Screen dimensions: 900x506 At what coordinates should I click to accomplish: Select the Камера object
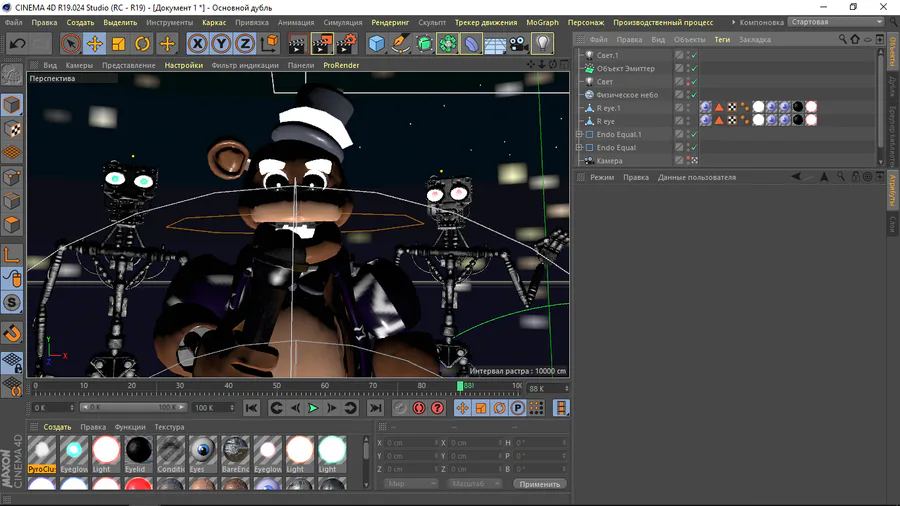[609, 161]
